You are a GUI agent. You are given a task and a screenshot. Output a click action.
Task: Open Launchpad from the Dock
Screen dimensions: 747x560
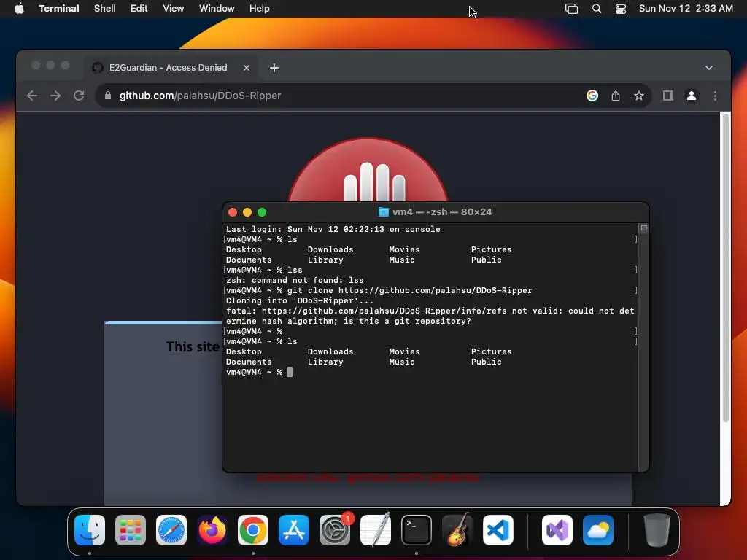[x=131, y=530]
